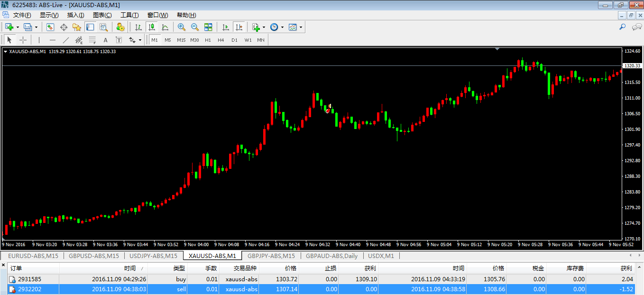Open the 文件(F) menu
This screenshot has height=295, width=644.
pos(22,15)
